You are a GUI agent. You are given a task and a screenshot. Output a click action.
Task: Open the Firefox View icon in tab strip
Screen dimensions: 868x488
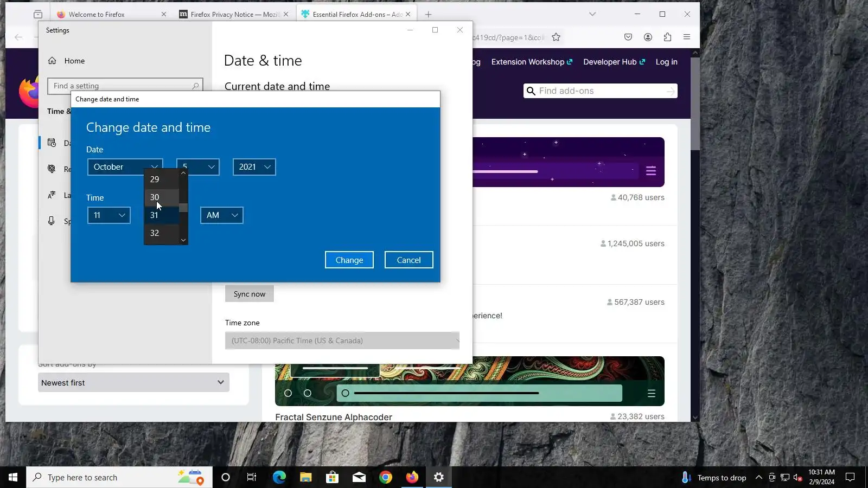coord(38,14)
